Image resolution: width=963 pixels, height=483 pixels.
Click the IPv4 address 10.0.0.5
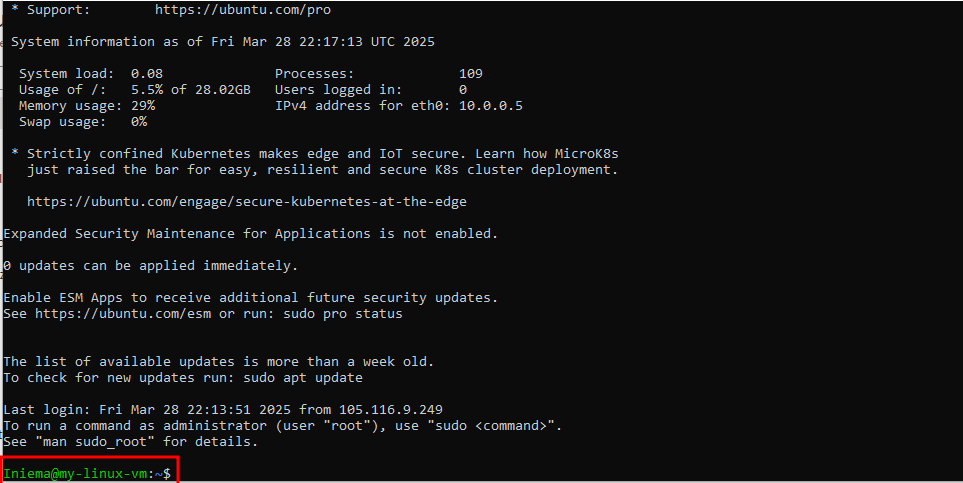(x=491, y=106)
